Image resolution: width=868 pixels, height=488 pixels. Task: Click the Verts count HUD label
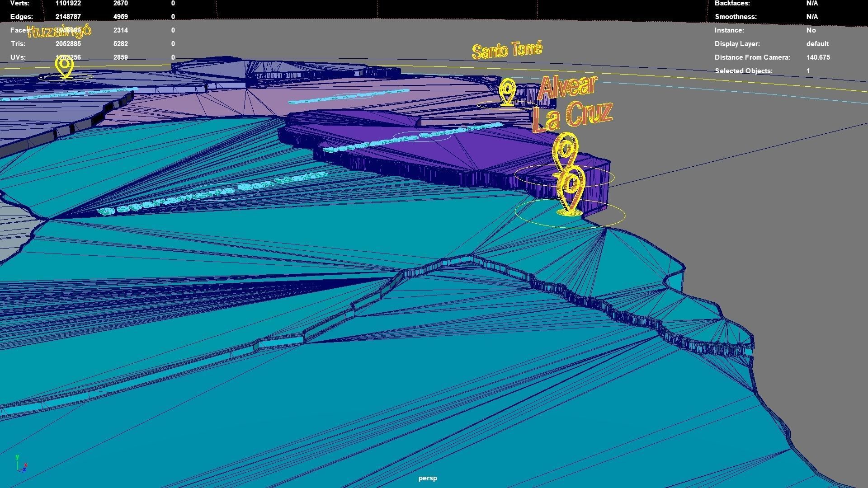(20, 3)
